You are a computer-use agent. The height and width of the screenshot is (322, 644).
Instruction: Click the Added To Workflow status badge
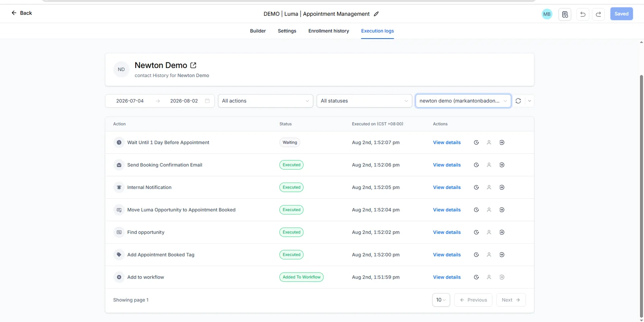pyautogui.click(x=301, y=277)
